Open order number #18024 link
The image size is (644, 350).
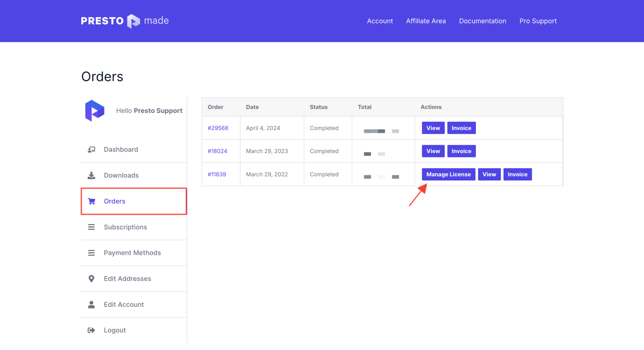(218, 151)
